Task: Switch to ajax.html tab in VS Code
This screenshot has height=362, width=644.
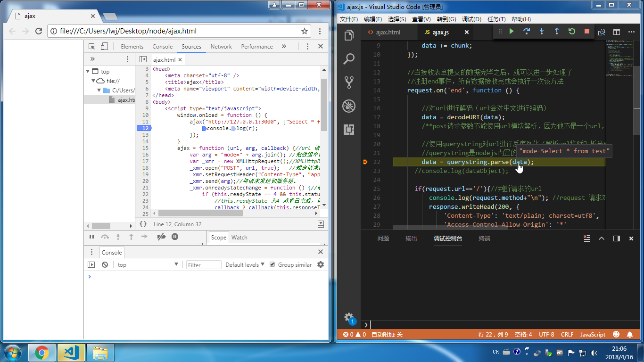Action: [x=388, y=32]
